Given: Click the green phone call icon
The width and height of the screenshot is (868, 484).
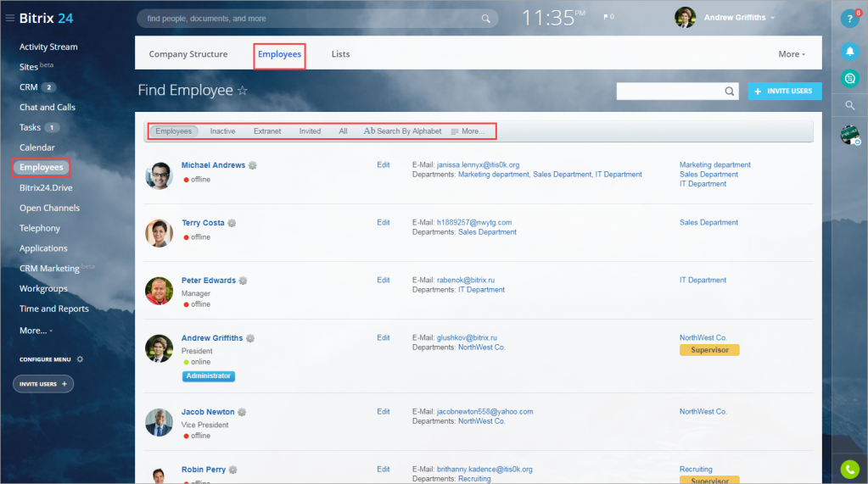Looking at the screenshot, I should coord(849,469).
